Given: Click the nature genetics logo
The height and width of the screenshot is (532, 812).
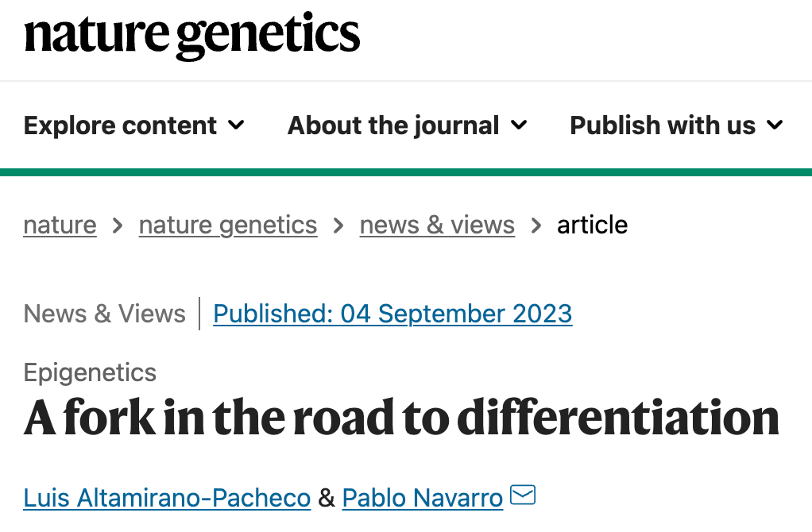Looking at the screenshot, I should 191,36.
